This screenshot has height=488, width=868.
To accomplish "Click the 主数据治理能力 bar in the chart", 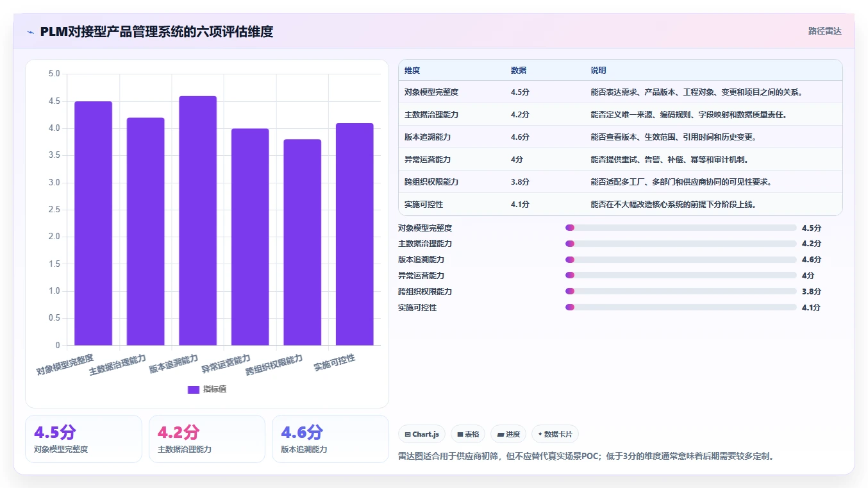I will pos(146,231).
